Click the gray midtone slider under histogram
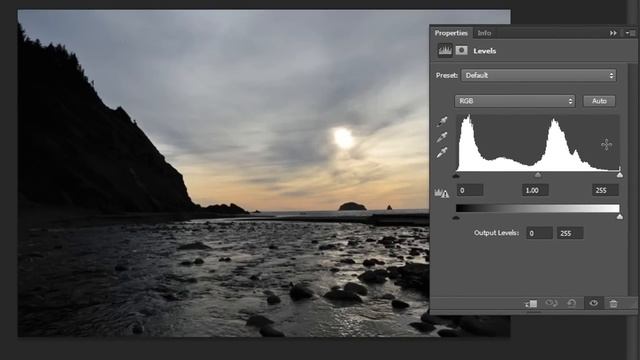Image resolution: width=640 pixels, height=360 pixels. pyautogui.click(x=538, y=175)
